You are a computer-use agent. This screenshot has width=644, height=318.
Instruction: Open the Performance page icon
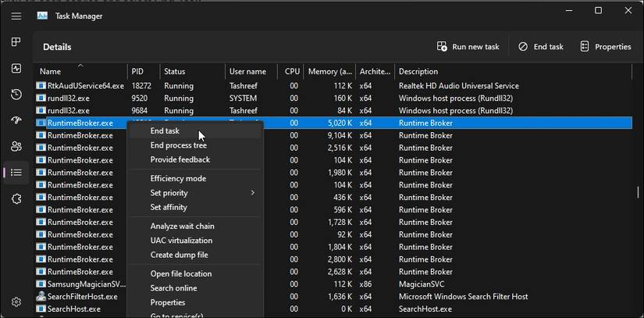(x=16, y=68)
